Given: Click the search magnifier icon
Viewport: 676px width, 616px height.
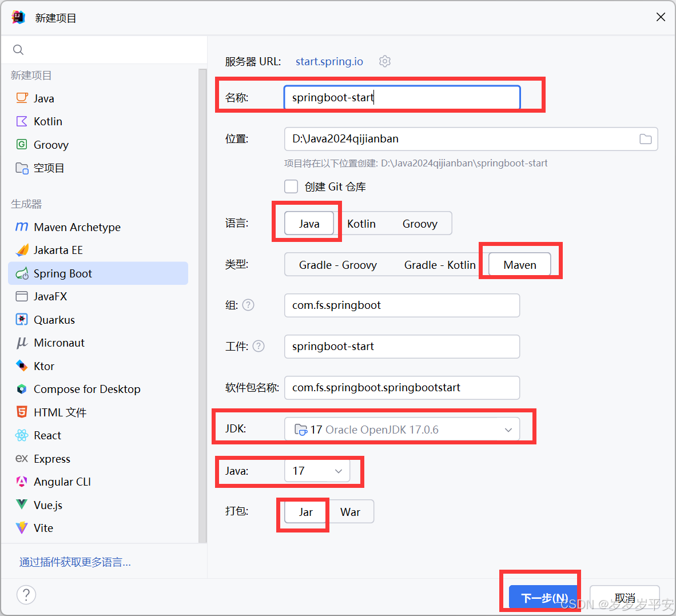Looking at the screenshot, I should pos(18,50).
